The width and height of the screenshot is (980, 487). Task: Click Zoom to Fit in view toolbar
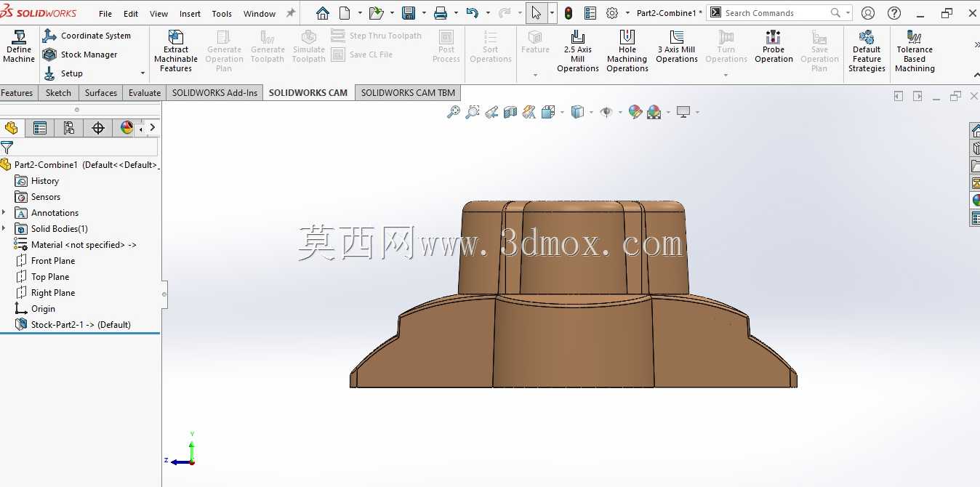click(454, 112)
